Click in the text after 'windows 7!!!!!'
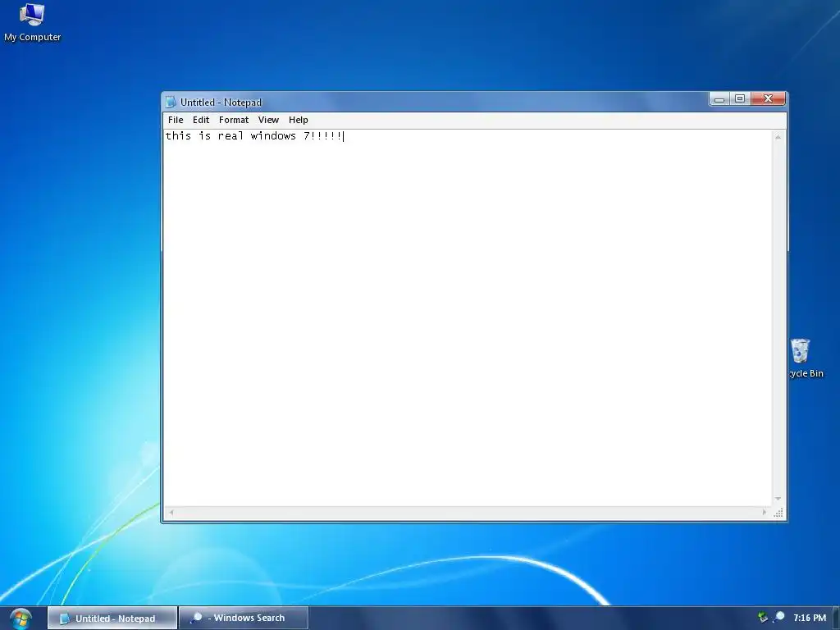This screenshot has width=840, height=630. [x=344, y=136]
